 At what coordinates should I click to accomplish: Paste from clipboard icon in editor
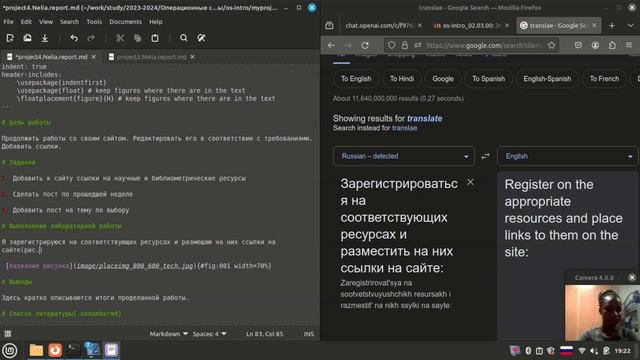click(155, 38)
